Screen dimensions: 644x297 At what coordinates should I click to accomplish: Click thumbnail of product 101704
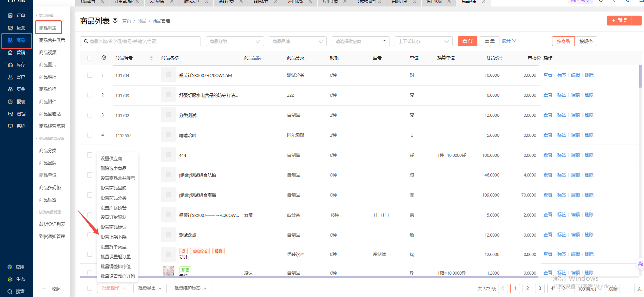[168, 75]
